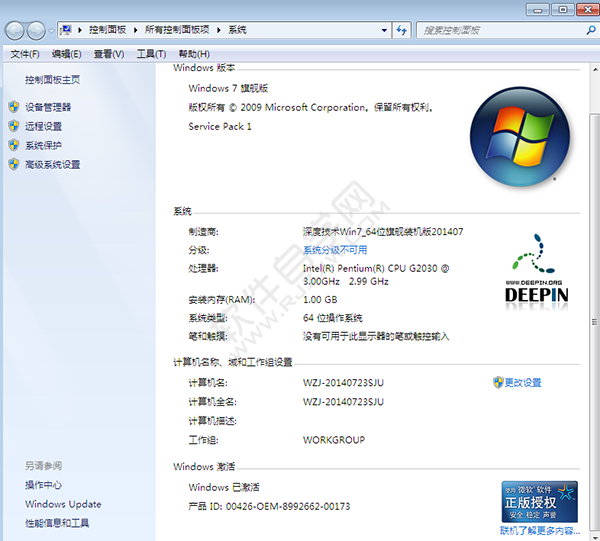Expand arrow after 控制面板 breadcrumb

pyautogui.click(x=135, y=30)
